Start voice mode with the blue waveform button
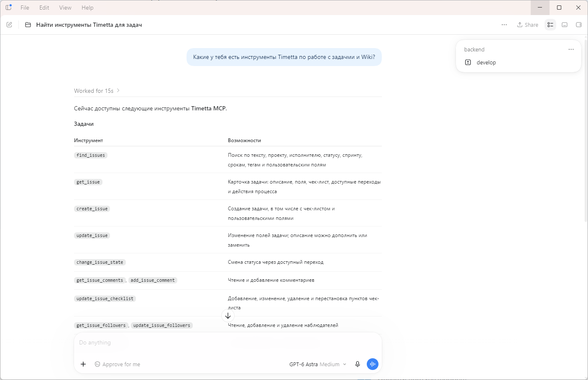The height and width of the screenshot is (380, 588). click(x=373, y=364)
